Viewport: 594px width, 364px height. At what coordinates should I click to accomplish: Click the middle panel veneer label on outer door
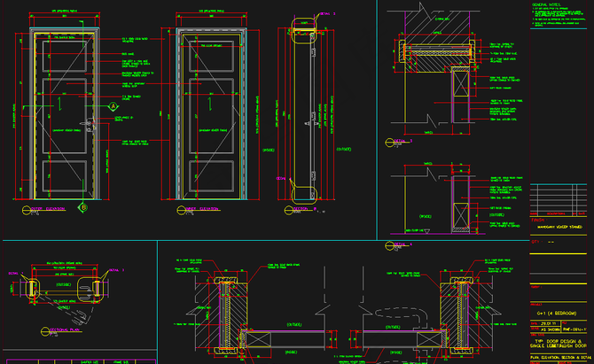(66, 130)
